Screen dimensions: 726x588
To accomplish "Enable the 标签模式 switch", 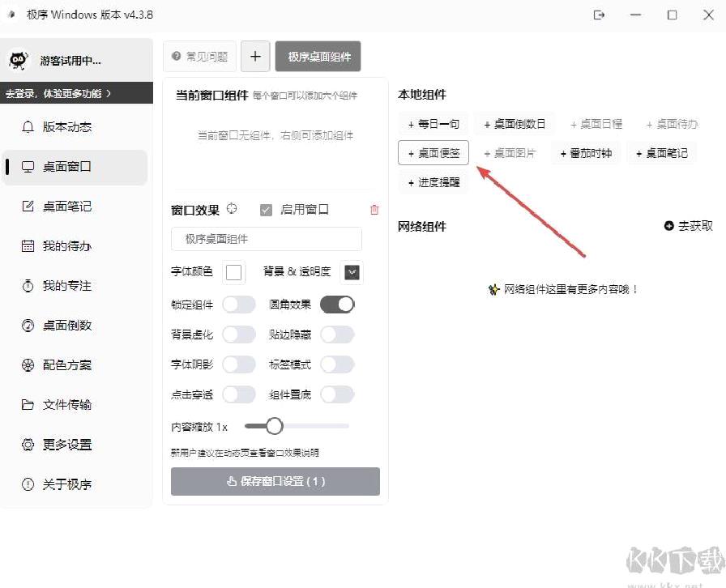I will point(337,364).
